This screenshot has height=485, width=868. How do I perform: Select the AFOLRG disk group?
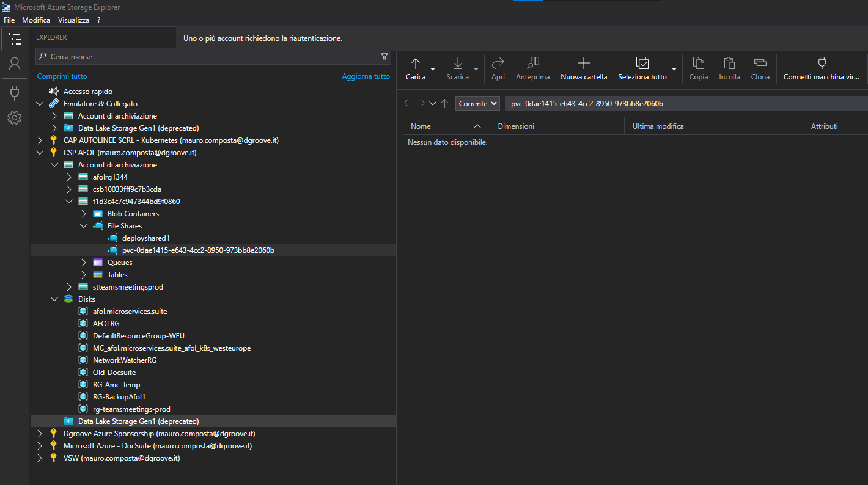pos(106,323)
